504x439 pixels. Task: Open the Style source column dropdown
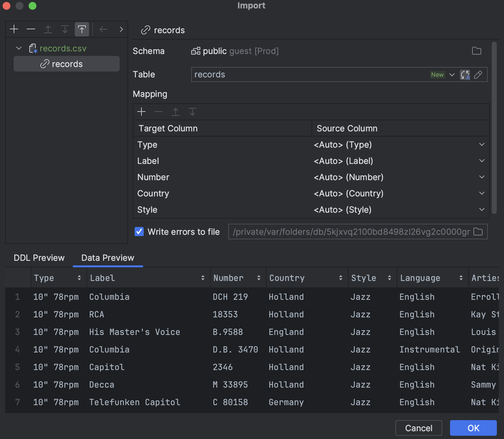click(x=482, y=210)
